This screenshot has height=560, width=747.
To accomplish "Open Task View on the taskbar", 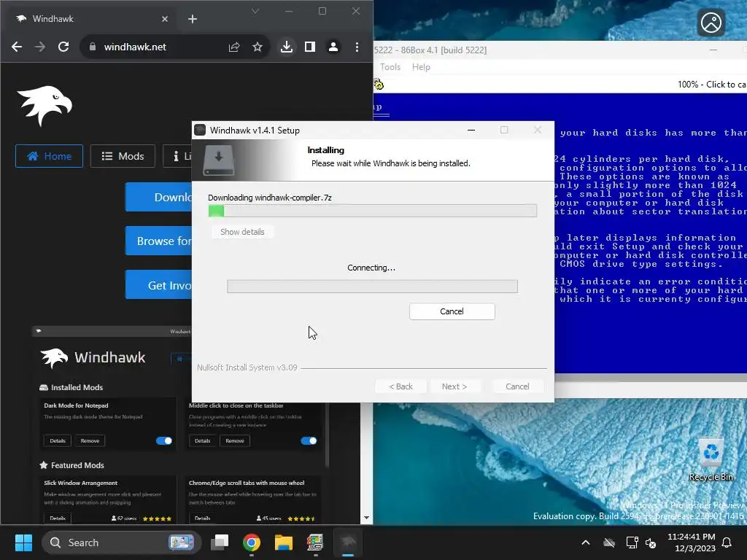I will [220, 542].
